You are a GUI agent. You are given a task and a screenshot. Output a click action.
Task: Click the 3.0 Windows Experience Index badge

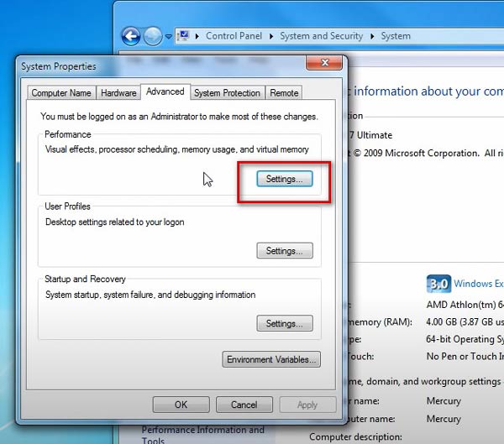point(439,284)
